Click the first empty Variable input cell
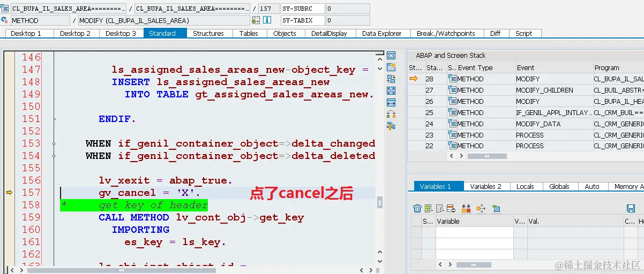 click(x=474, y=232)
